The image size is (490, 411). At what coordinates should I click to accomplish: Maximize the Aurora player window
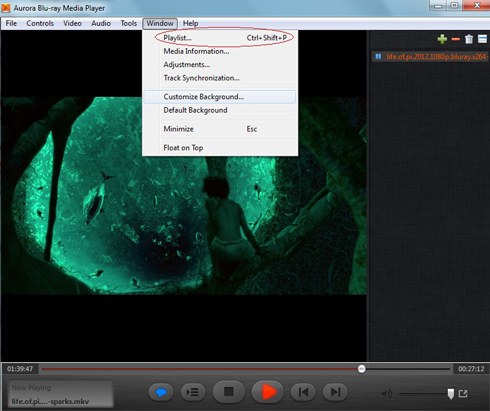(455, 6)
